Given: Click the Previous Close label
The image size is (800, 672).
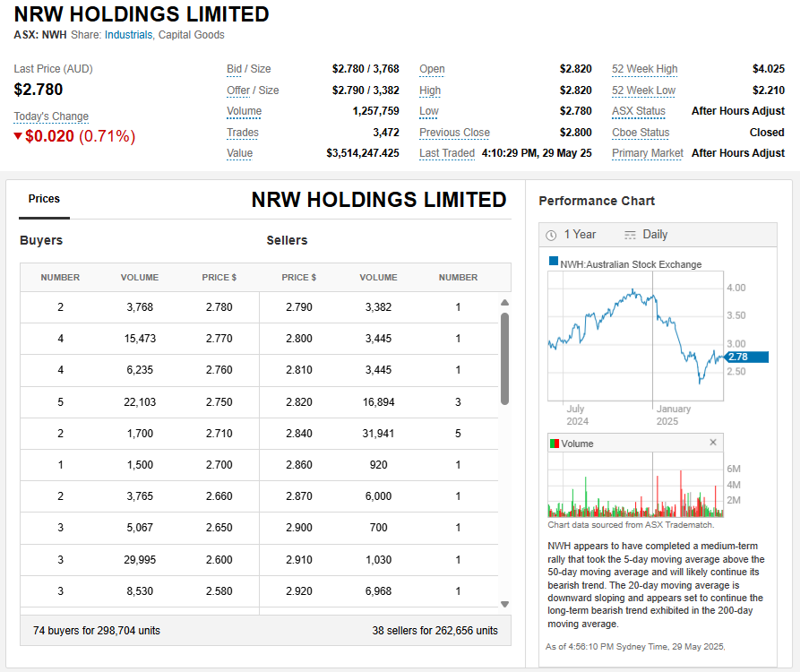Looking at the screenshot, I should [454, 133].
